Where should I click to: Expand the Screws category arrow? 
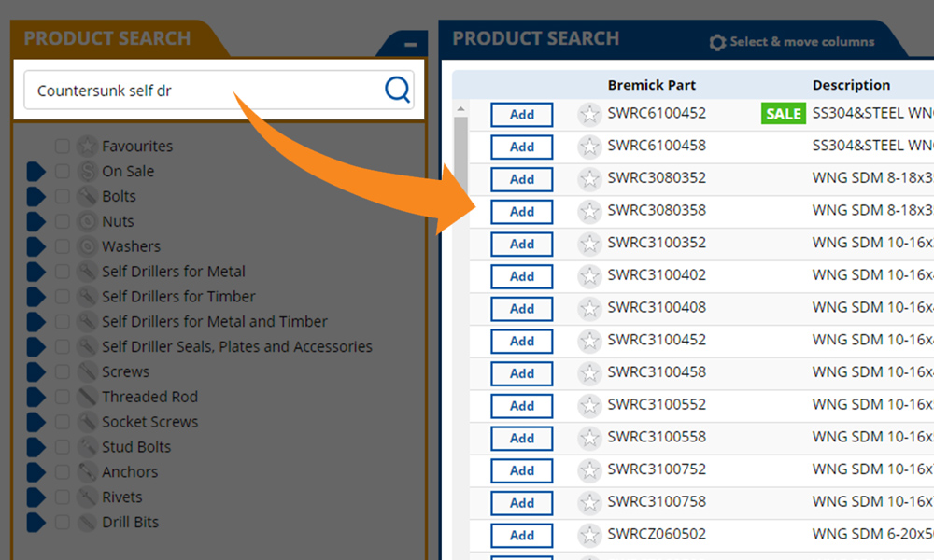pyautogui.click(x=35, y=372)
